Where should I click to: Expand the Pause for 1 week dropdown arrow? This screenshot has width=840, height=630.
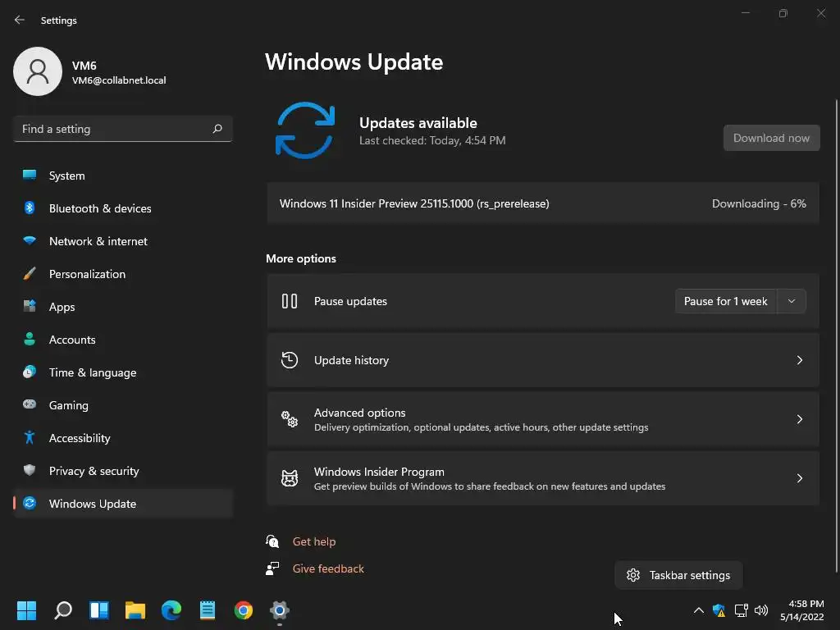pyautogui.click(x=792, y=301)
